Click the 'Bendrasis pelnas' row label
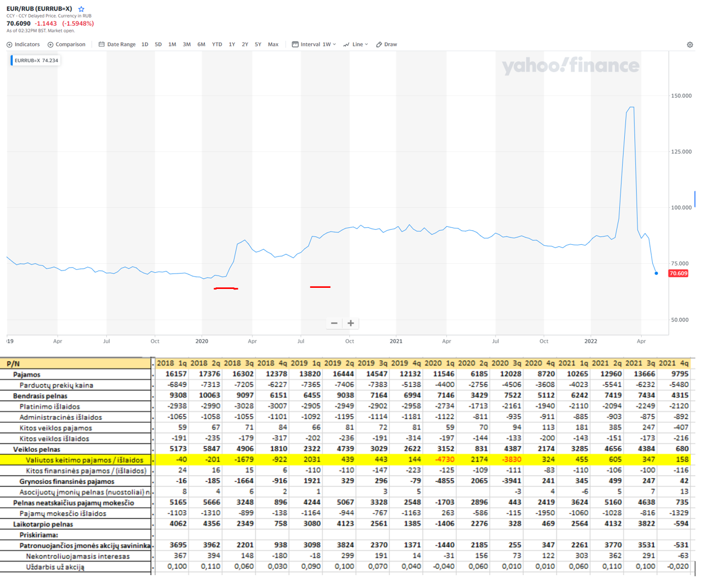 40,396
